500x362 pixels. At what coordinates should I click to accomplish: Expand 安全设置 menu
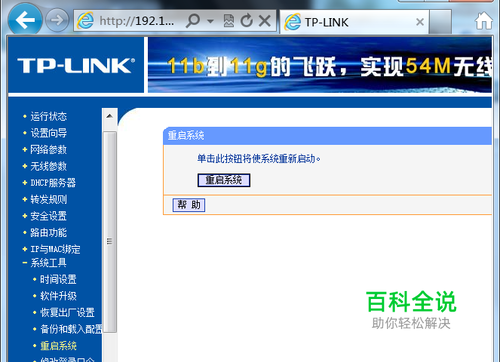click(x=48, y=216)
